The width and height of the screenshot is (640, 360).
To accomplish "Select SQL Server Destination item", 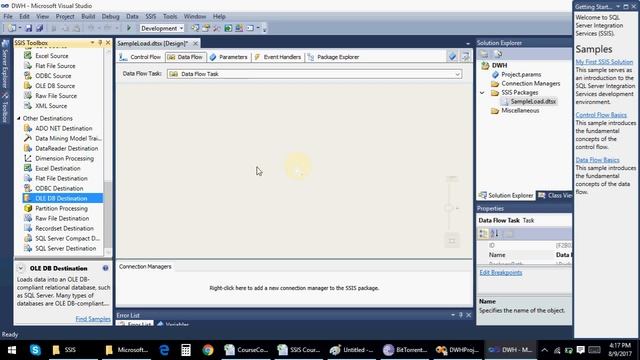I will click(x=65, y=248).
